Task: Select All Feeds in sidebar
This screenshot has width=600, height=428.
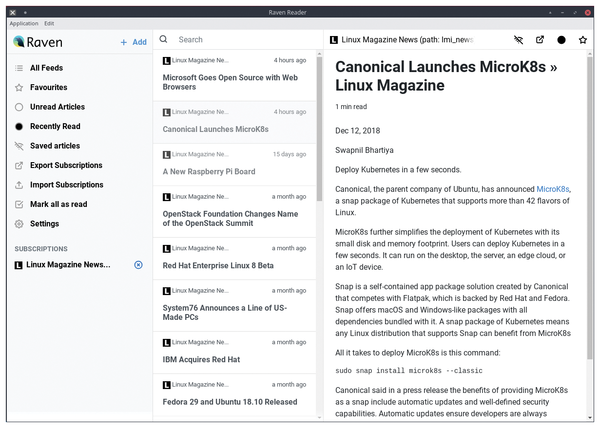Action: point(46,68)
